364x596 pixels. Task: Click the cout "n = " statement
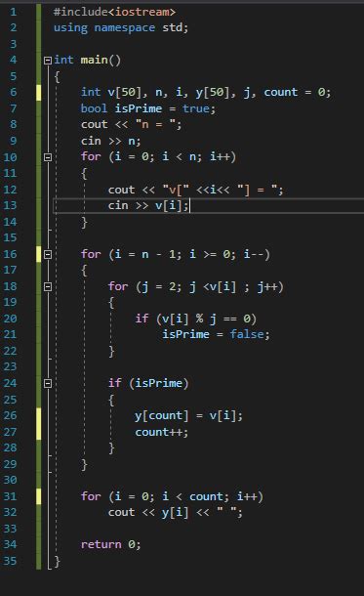coord(132,125)
